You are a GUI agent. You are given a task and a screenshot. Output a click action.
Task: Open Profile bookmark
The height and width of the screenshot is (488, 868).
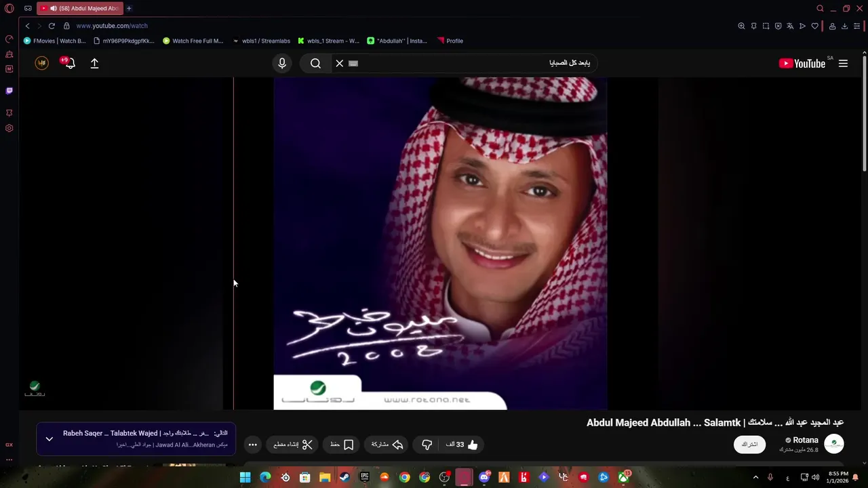click(450, 41)
